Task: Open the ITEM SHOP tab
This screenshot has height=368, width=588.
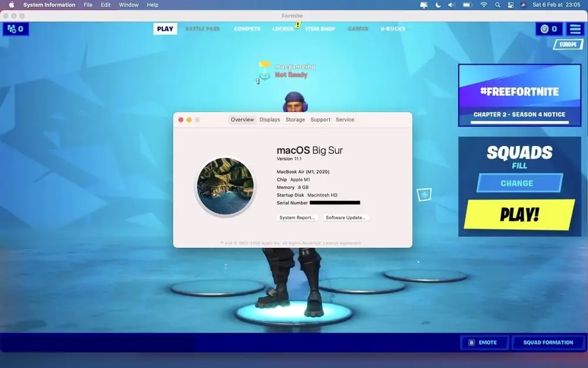Action: tap(320, 29)
